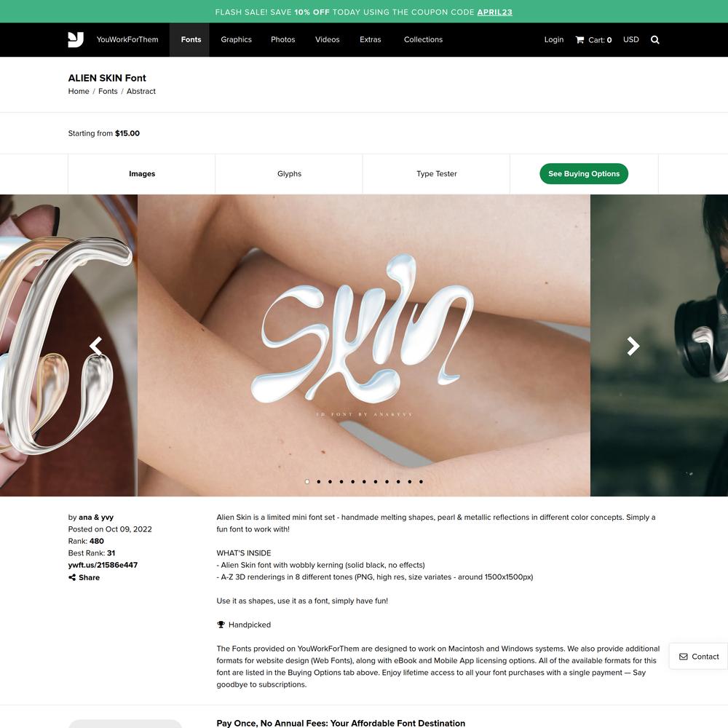This screenshot has width=728, height=728.
Task: Click the Handpicked trophy icon
Action: coord(221,625)
